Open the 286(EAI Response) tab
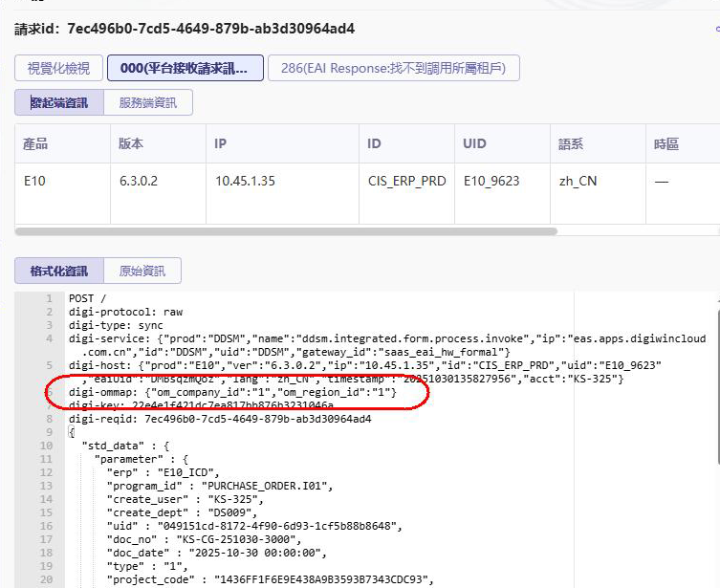Image resolution: width=720 pixels, height=588 pixels. pos(393,68)
